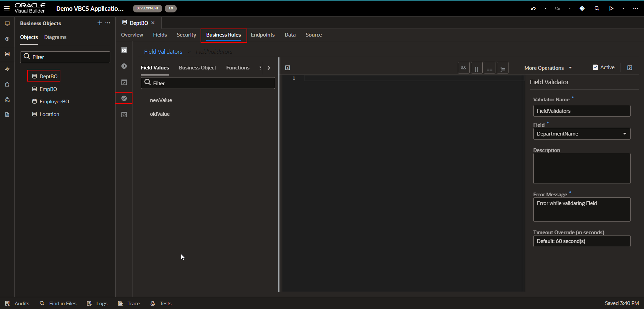Insert the && AND operator
The image size is (644, 309).
pos(464,68)
